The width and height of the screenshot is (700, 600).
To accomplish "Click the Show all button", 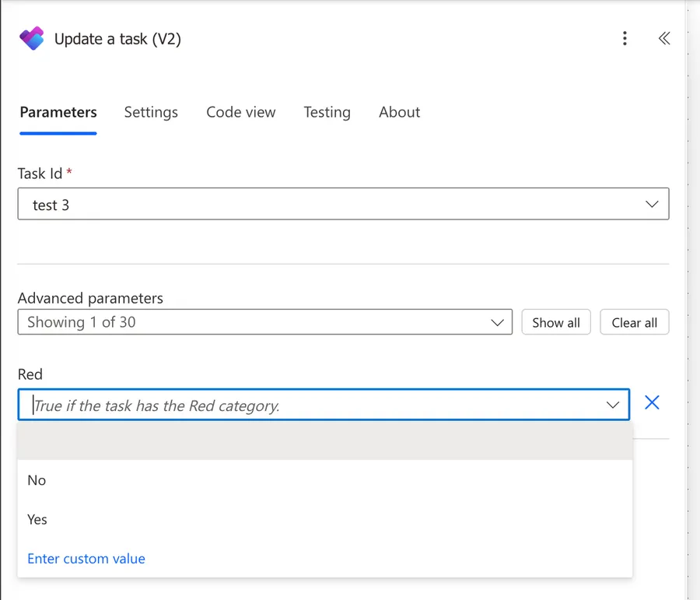I will (x=555, y=322).
